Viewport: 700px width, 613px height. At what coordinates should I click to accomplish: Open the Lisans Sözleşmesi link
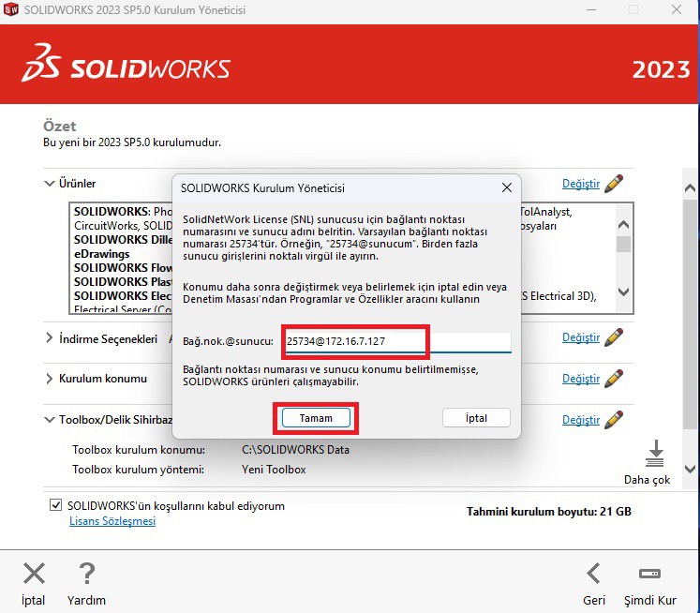coord(112,521)
